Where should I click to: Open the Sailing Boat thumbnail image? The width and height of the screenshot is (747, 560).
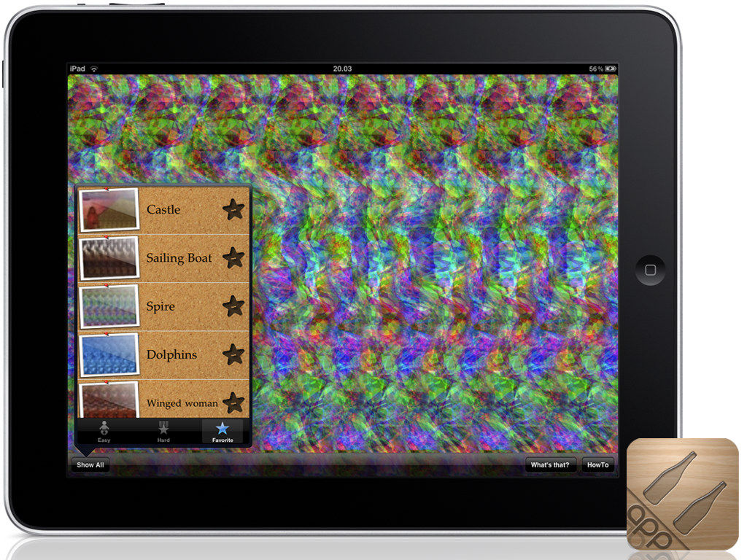pyautogui.click(x=109, y=257)
